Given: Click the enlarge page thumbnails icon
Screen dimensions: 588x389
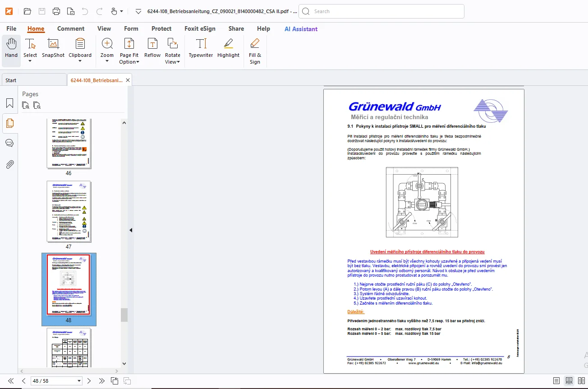Looking at the screenshot, I should [26, 106].
